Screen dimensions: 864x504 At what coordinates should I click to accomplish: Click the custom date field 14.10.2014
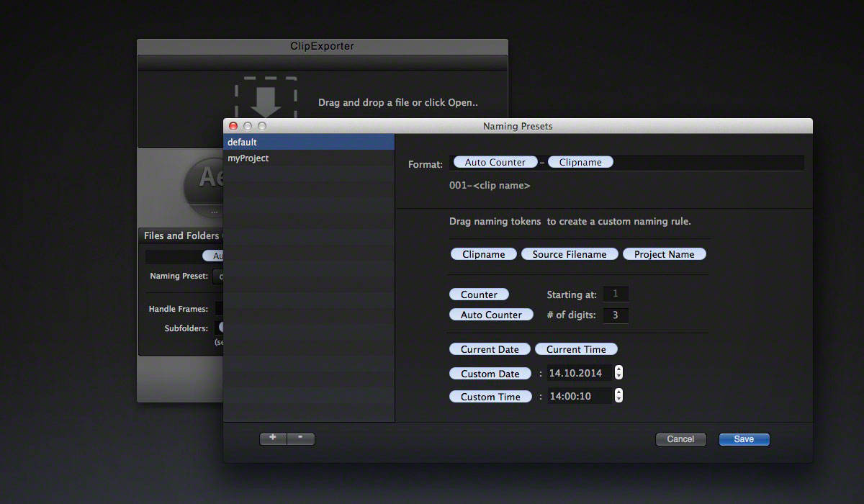point(580,373)
